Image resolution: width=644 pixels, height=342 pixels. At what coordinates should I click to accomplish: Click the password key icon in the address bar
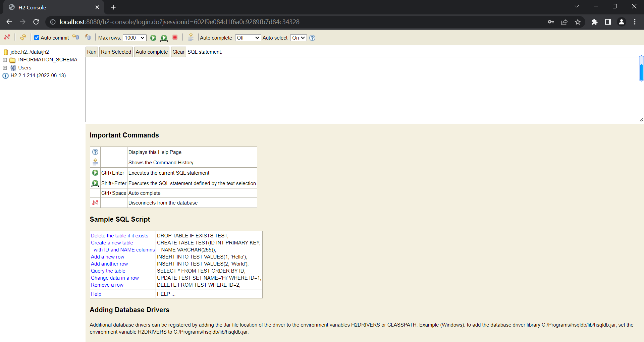point(551,22)
